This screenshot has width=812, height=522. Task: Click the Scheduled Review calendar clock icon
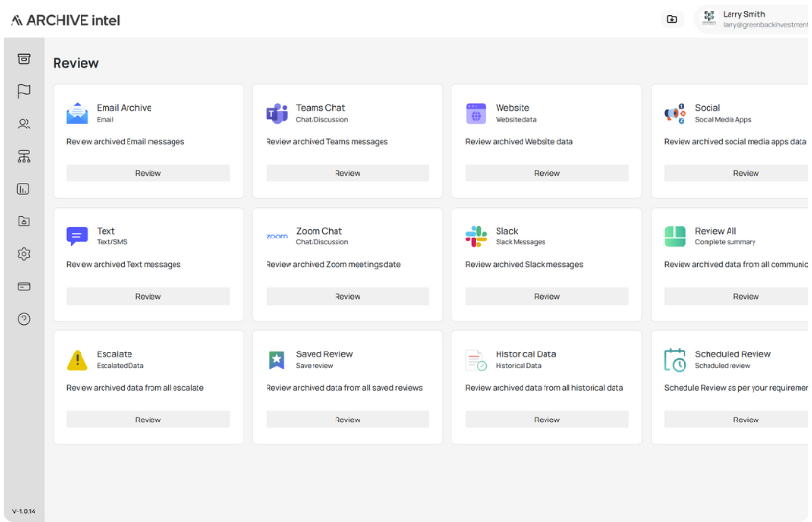[x=675, y=359]
